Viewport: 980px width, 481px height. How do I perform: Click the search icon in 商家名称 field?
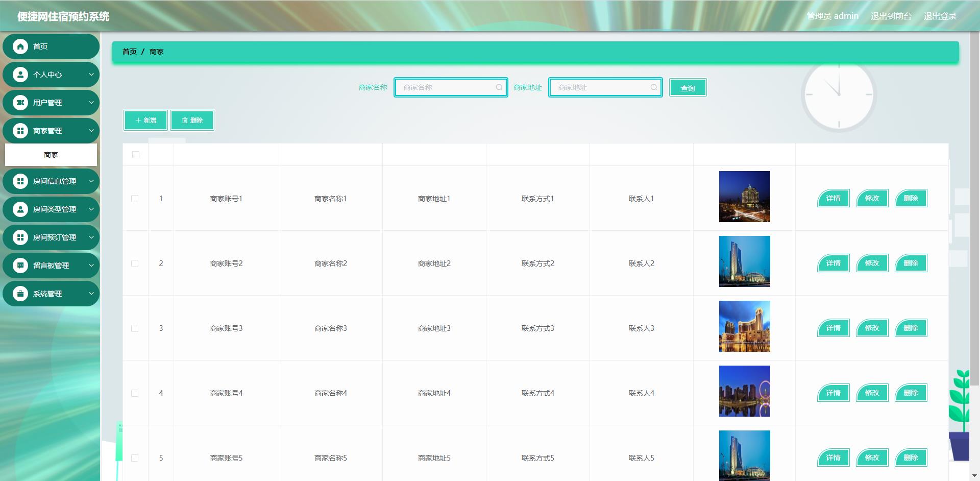pyautogui.click(x=499, y=87)
